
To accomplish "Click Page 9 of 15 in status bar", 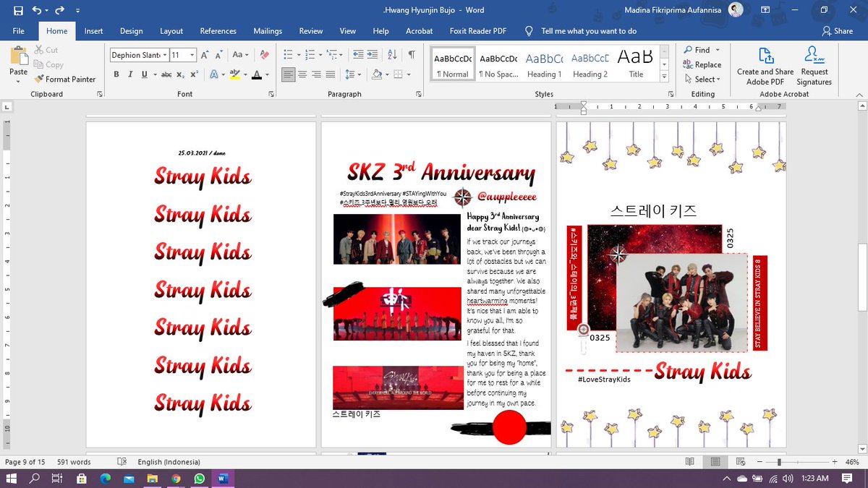I will tap(25, 462).
